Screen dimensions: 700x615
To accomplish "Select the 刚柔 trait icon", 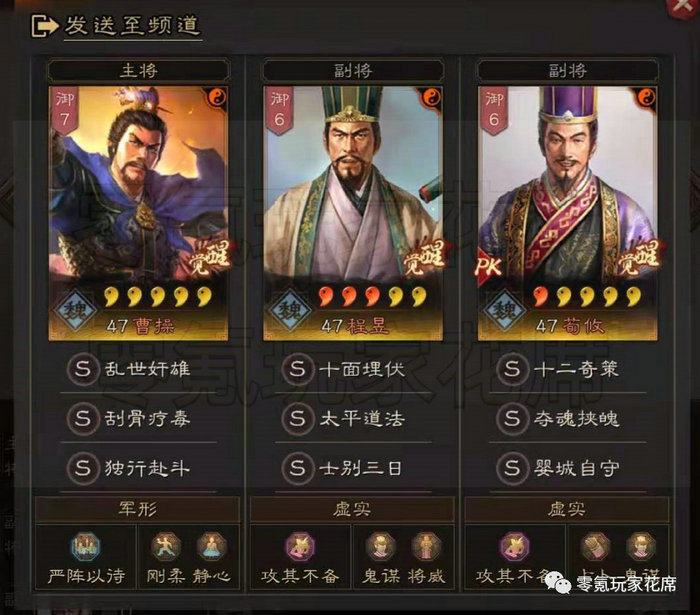I will 166,546.
